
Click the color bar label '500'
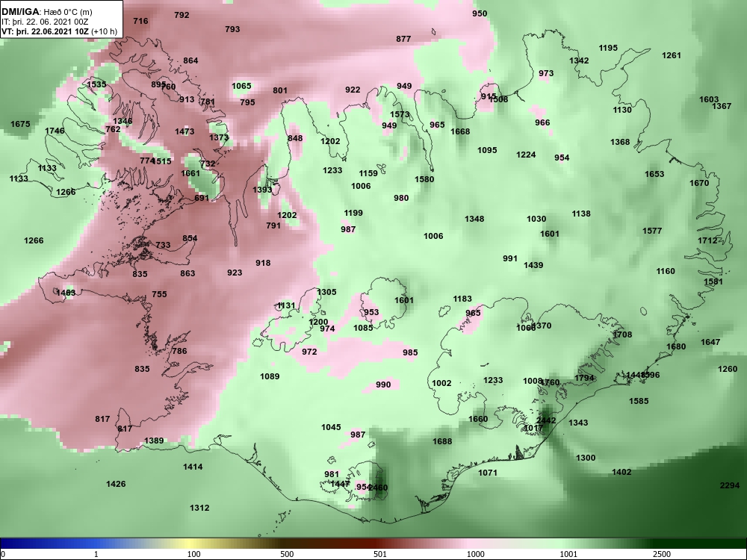pos(287,554)
